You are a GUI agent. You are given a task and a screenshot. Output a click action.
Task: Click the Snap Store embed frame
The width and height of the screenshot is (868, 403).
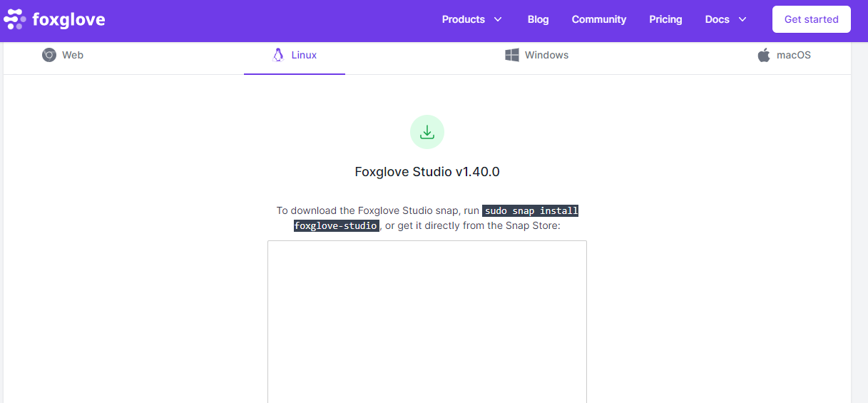coord(427,322)
